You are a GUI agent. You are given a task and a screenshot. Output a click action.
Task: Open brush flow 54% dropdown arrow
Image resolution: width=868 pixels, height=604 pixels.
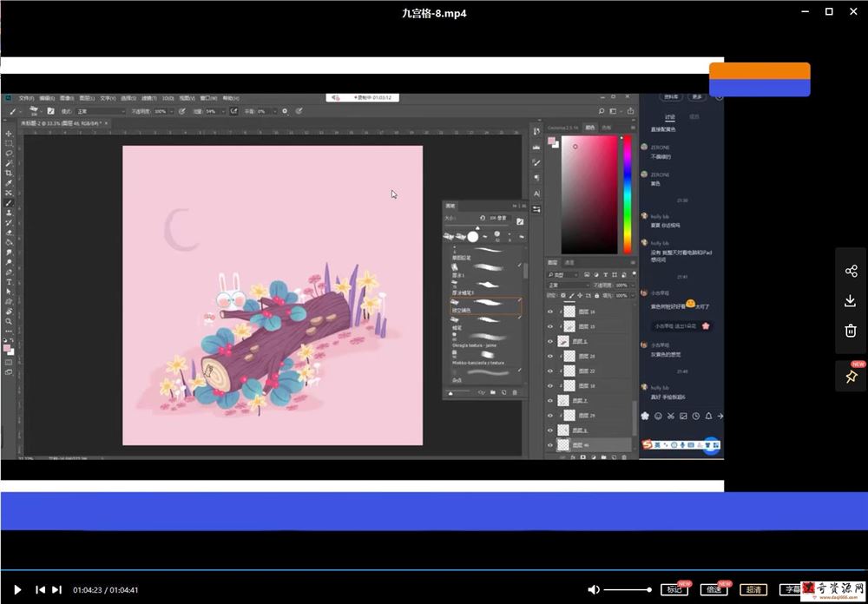222,111
